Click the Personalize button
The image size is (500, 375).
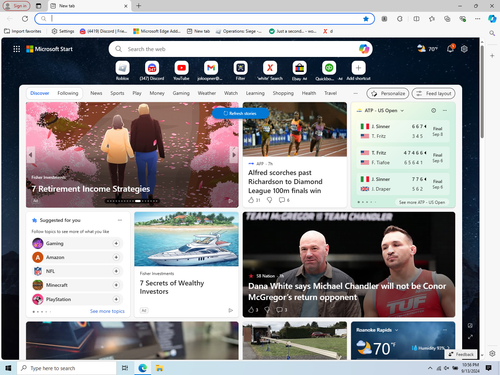[388, 93]
